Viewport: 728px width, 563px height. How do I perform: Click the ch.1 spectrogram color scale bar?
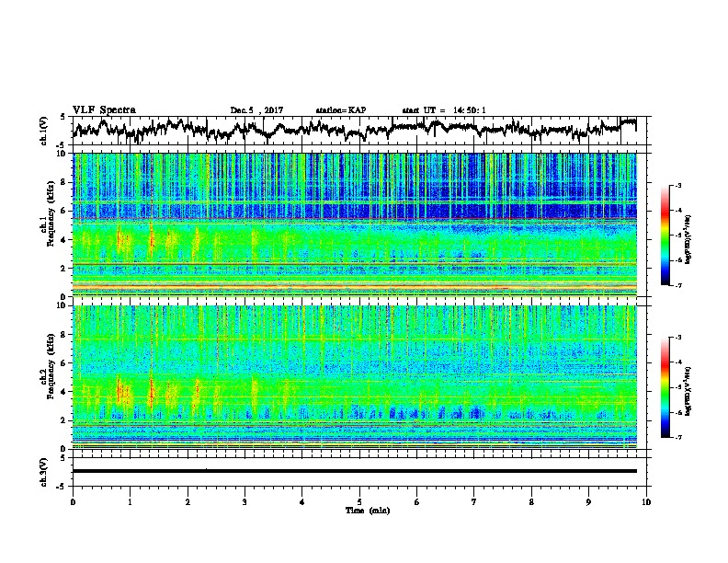coord(665,236)
